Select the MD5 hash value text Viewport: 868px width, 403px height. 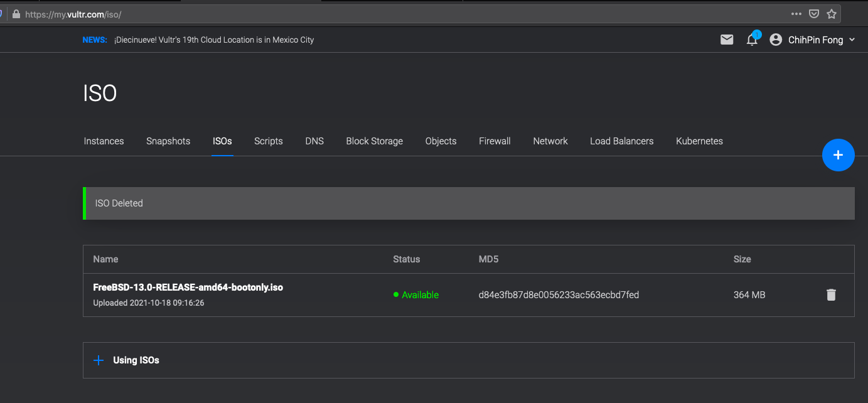pyautogui.click(x=559, y=295)
